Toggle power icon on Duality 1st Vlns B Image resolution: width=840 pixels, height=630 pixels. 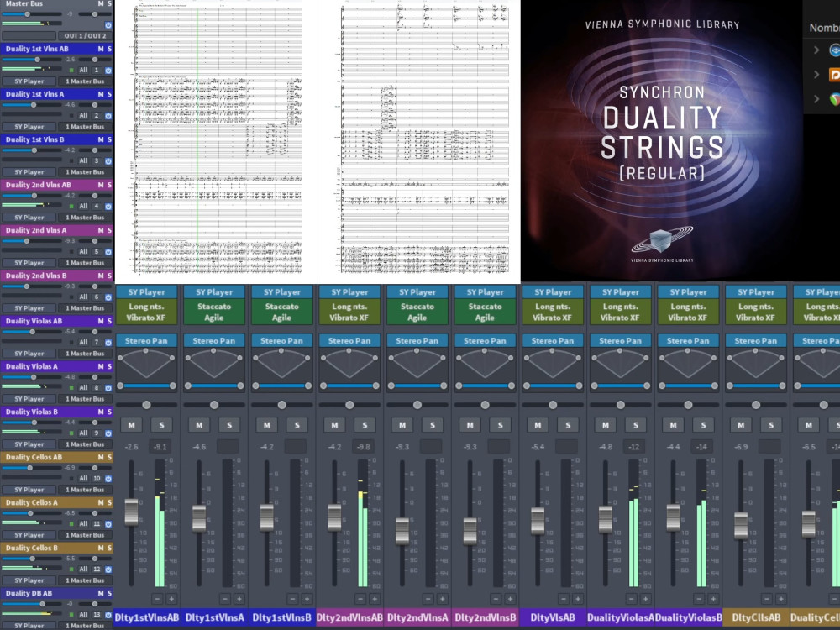(108, 160)
